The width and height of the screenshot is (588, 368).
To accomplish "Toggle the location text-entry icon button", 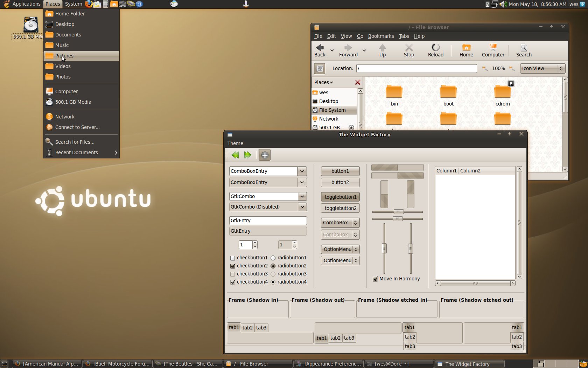I will 320,69.
